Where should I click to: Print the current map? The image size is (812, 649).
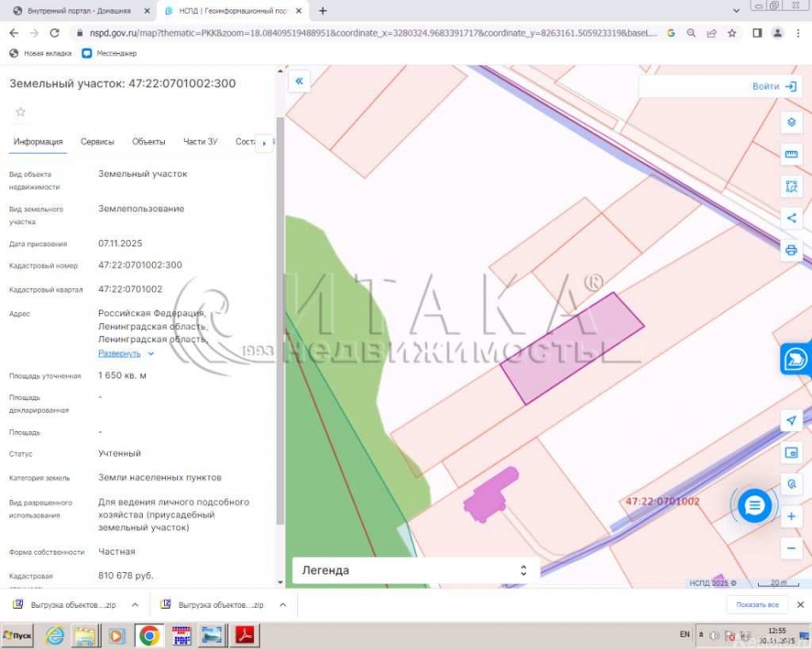click(791, 251)
